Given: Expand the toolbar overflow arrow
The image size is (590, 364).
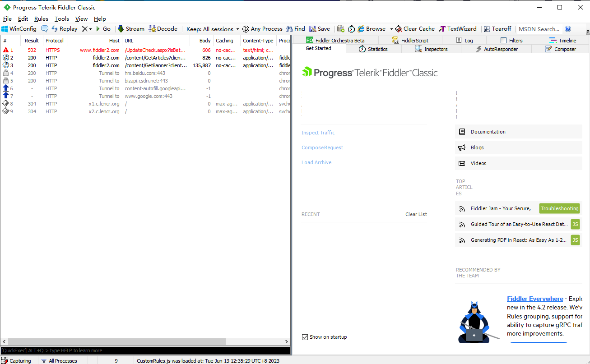Looking at the screenshot, I should [588, 32].
